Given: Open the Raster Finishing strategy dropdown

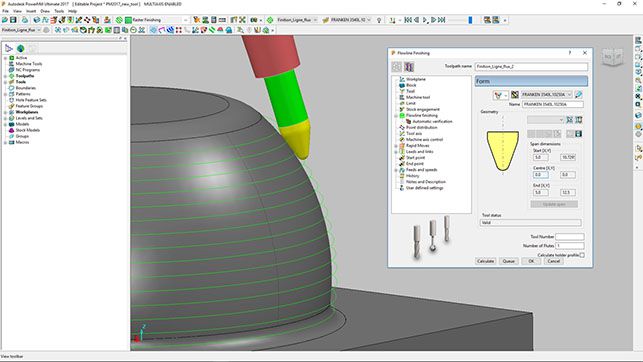Looking at the screenshot, I should [x=185, y=20].
